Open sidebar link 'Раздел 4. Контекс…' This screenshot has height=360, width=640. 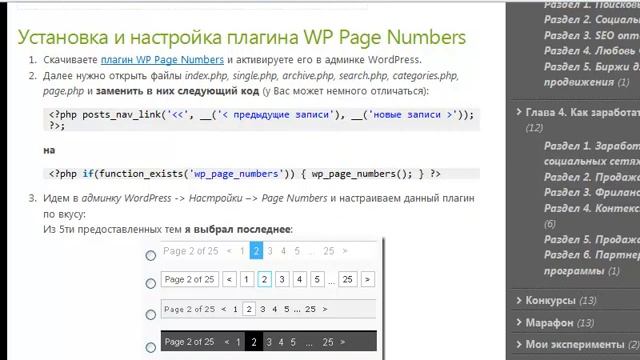(592, 209)
